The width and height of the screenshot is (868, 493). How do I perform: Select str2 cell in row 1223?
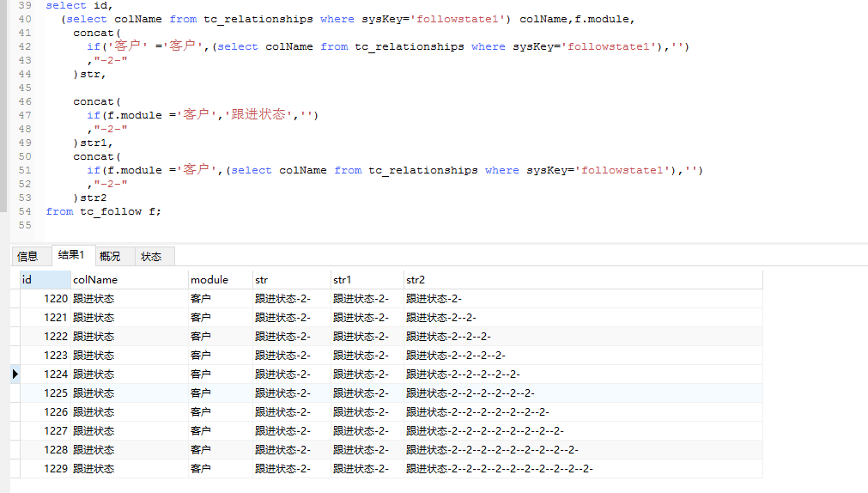coord(584,355)
